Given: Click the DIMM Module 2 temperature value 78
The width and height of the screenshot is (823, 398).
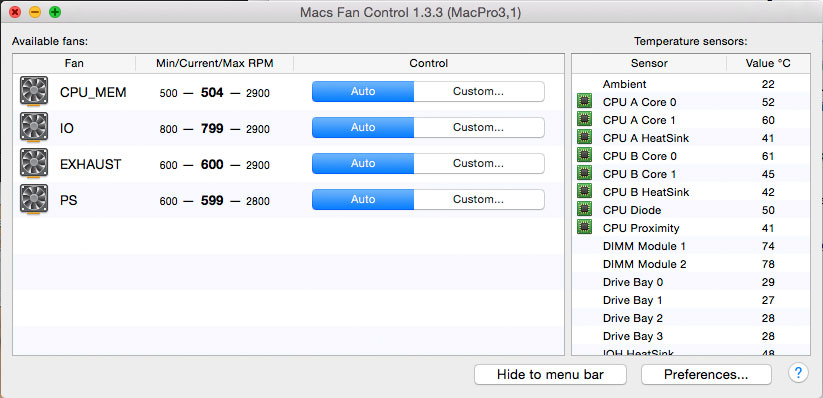Looking at the screenshot, I should tap(768, 264).
